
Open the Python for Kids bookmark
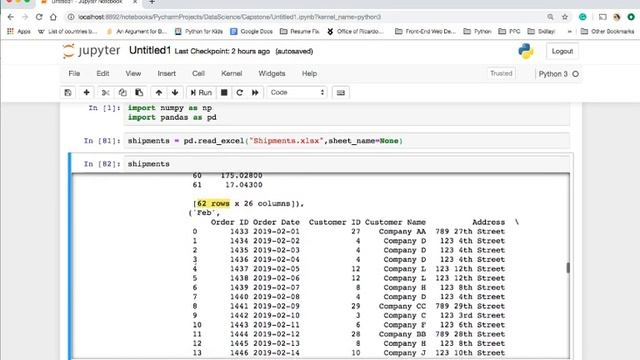[x=199, y=31]
